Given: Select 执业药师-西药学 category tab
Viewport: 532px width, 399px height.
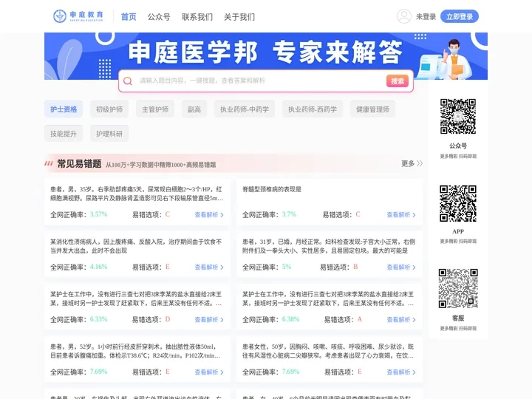Looking at the screenshot, I should 313,109.
